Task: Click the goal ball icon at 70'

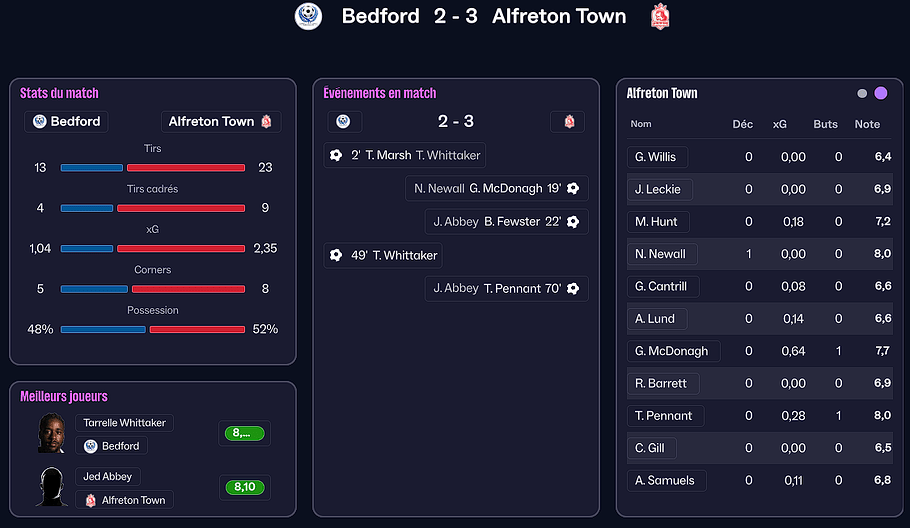Action: [x=573, y=288]
